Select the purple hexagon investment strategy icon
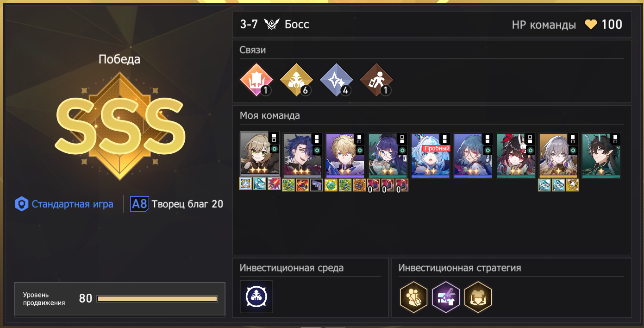This screenshot has height=328, width=644. click(x=446, y=296)
